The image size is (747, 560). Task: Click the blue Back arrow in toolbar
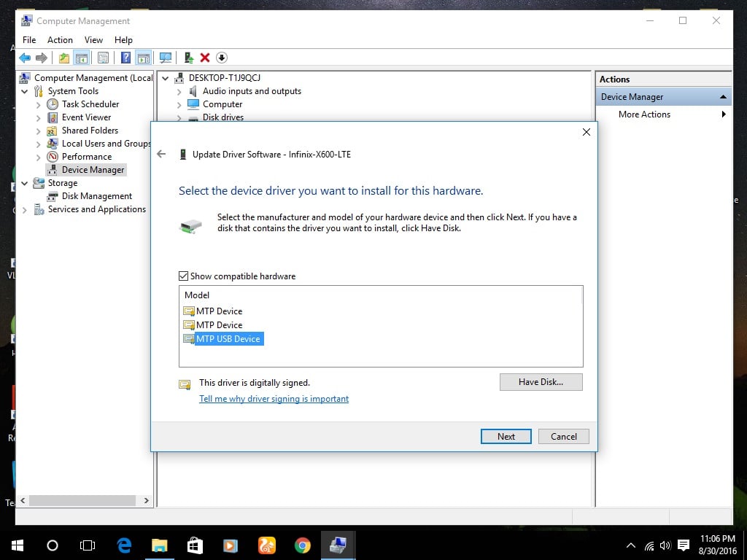click(25, 58)
